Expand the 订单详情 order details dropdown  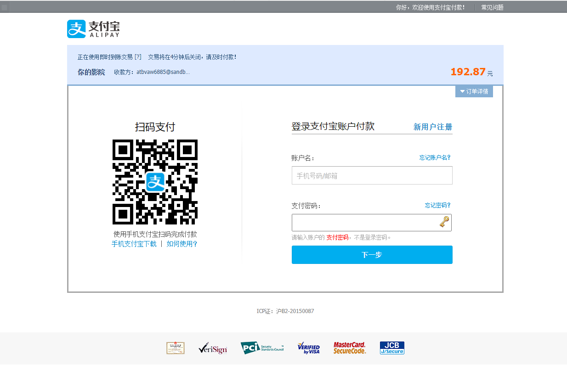(474, 91)
